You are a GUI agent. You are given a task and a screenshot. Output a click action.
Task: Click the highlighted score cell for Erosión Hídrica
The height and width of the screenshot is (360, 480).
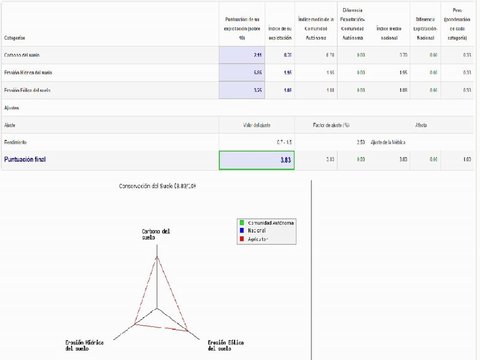pyautogui.click(x=242, y=72)
